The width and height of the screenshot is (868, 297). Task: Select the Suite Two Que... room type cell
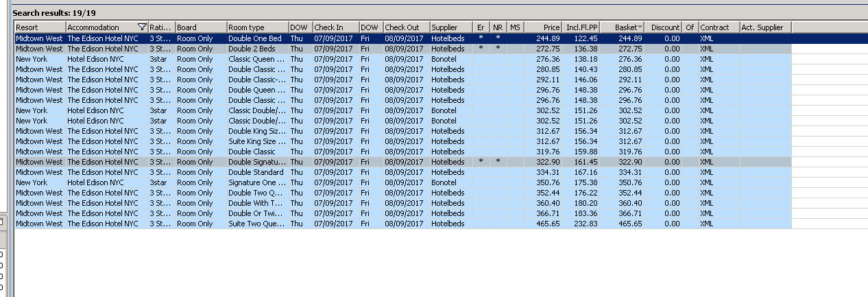tap(257, 224)
